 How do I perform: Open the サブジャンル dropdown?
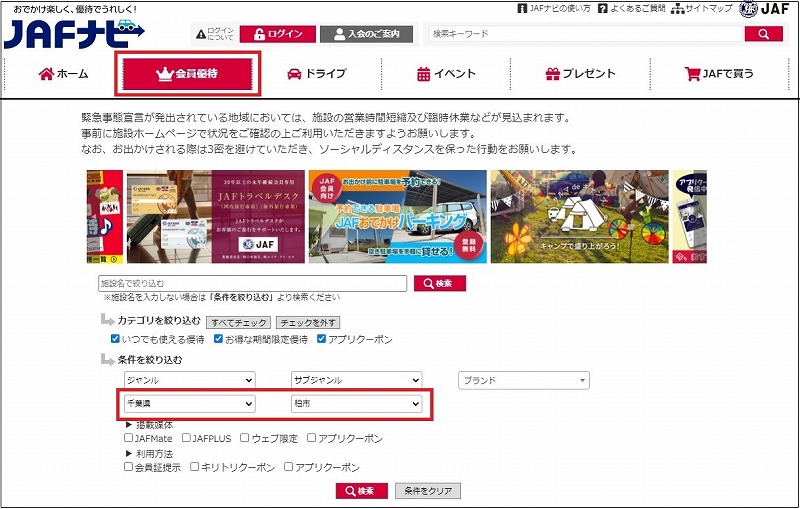pyautogui.click(x=357, y=380)
